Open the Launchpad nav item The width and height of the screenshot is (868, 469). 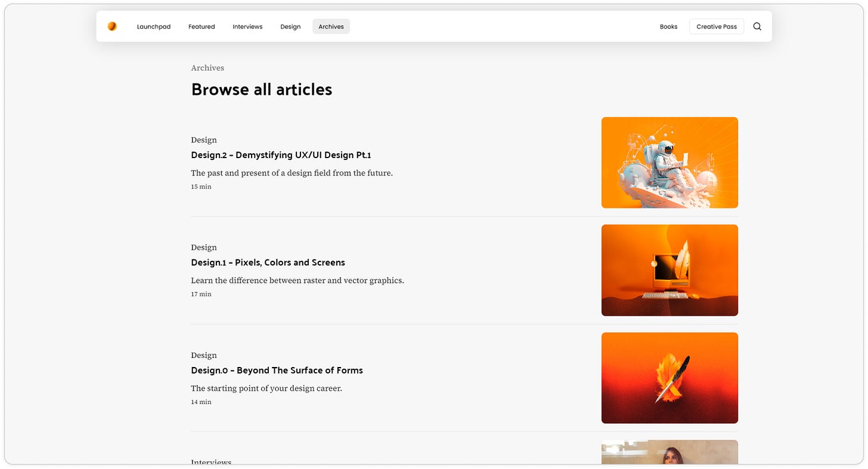(154, 26)
